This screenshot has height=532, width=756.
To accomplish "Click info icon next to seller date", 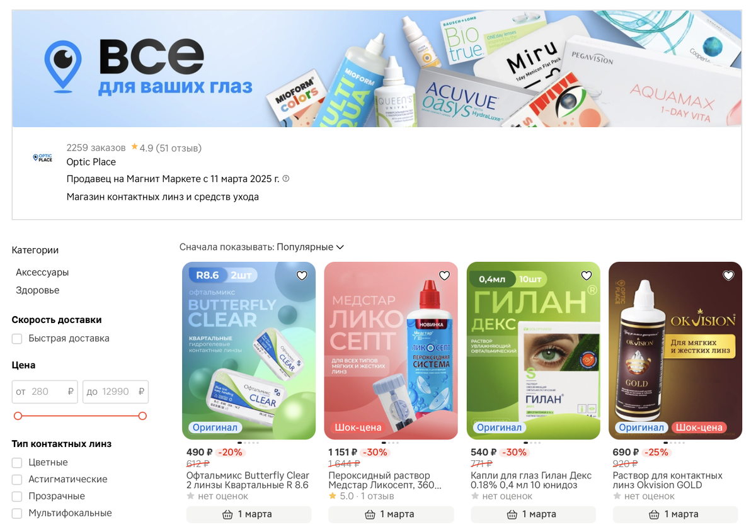I will click(x=286, y=179).
